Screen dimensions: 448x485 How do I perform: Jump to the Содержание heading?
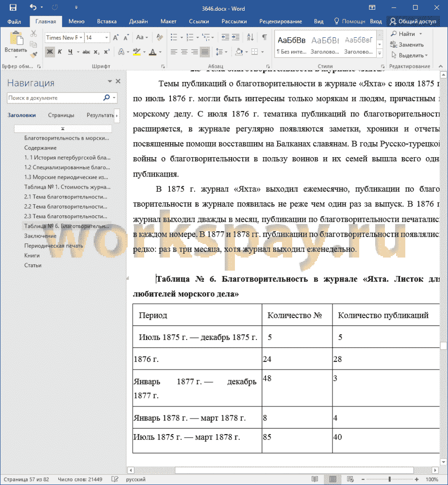(x=40, y=148)
